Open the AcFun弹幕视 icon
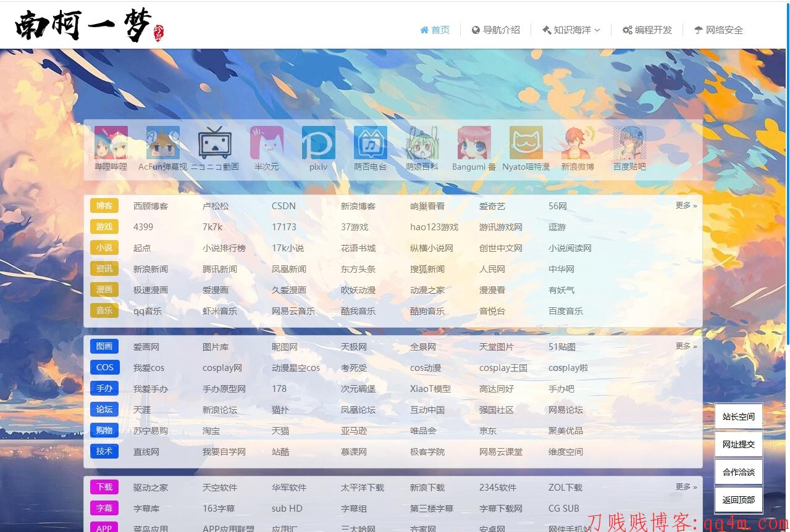 point(163,143)
